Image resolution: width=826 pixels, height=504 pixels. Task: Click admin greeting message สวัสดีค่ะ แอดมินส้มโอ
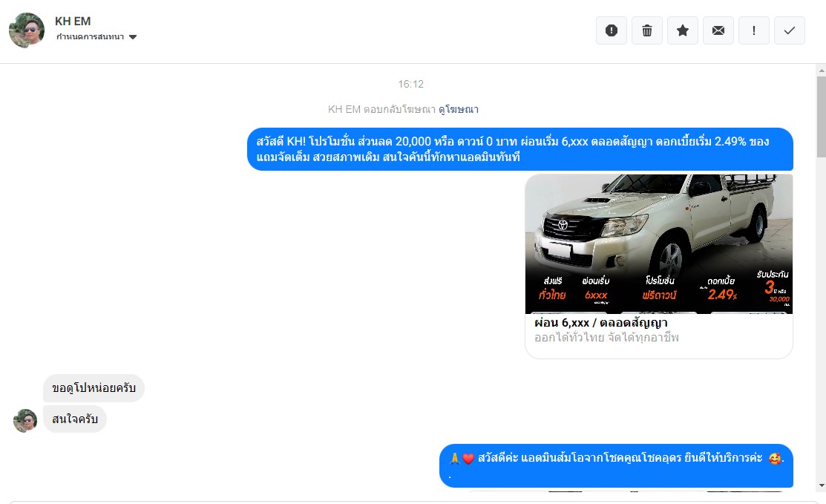(616, 465)
